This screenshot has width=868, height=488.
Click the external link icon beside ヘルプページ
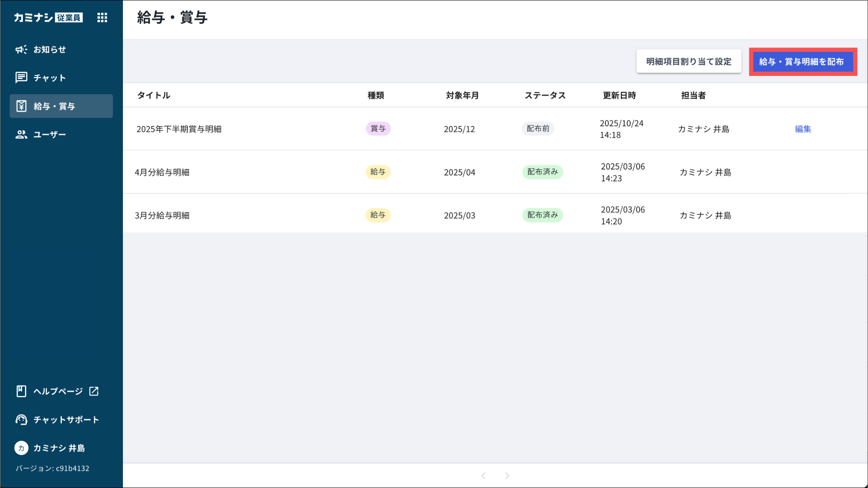click(x=94, y=391)
